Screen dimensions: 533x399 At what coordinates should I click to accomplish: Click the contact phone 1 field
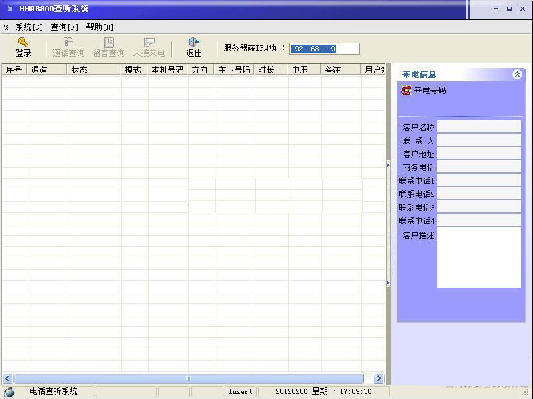click(479, 180)
